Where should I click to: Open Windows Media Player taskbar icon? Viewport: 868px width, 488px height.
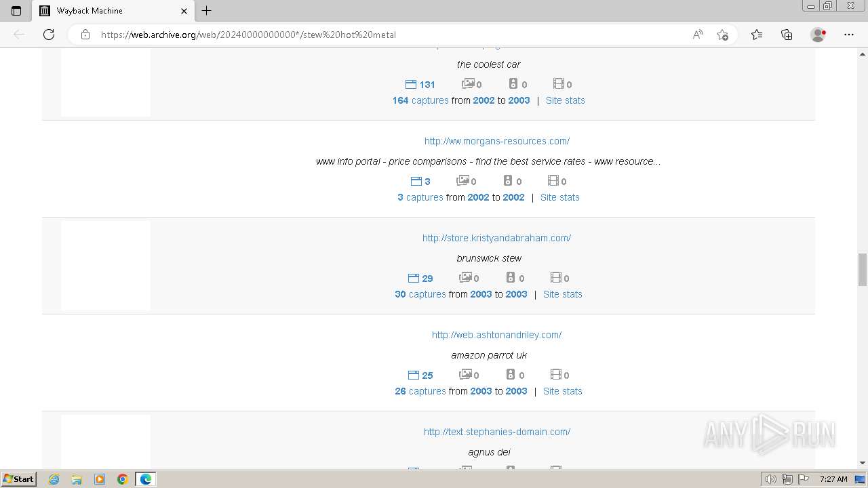pos(100,479)
